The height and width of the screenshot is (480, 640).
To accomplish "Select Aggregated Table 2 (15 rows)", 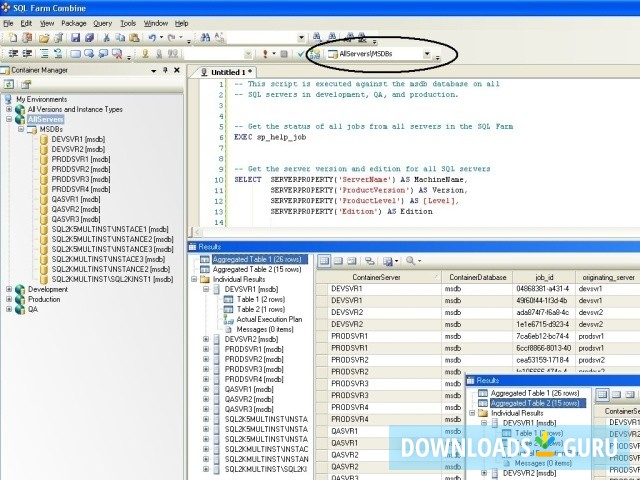I will 255,269.
